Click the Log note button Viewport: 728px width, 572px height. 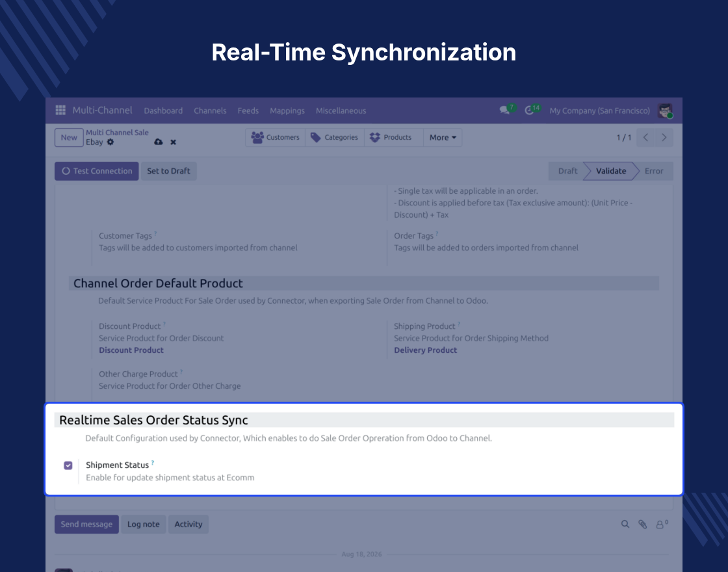click(144, 524)
